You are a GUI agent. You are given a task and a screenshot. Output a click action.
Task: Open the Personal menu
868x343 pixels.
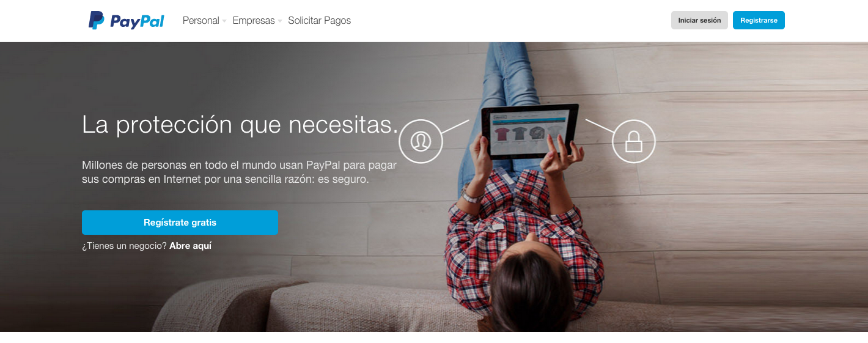point(201,20)
